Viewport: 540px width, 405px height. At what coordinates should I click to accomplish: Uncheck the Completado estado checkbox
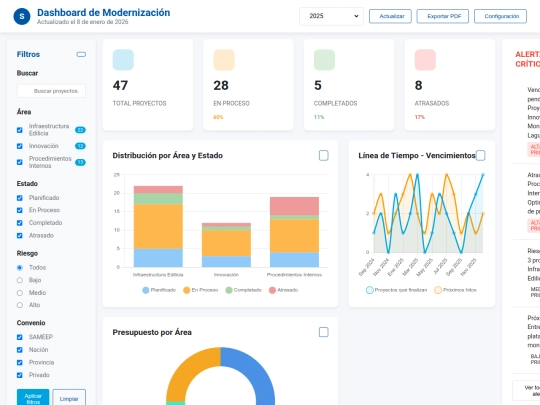pos(20,223)
